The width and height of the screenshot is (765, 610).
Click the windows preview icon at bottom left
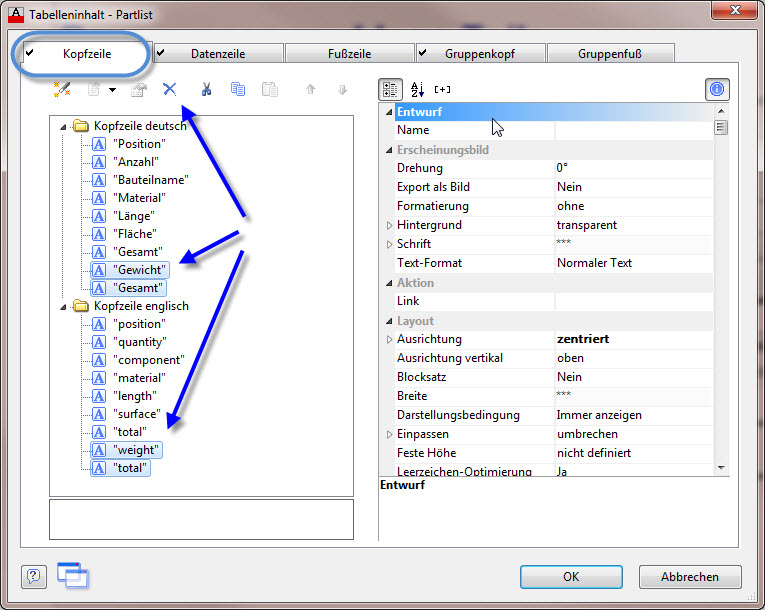[x=73, y=575]
